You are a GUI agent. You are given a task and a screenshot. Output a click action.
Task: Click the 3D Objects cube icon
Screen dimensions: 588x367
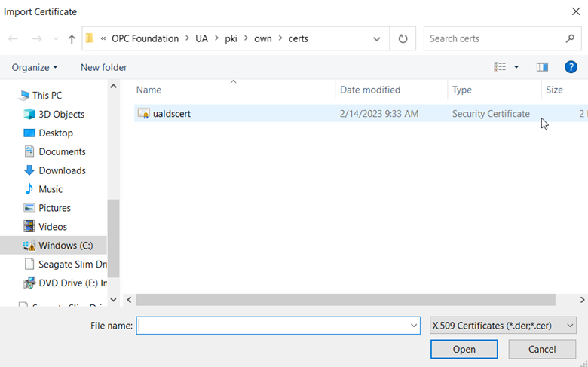coord(29,114)
